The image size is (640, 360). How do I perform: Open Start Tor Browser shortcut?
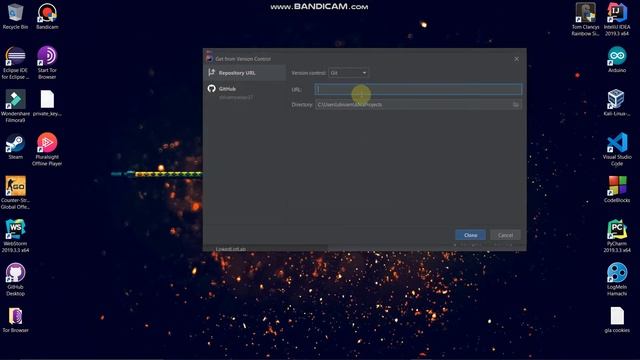click(47, 62)
